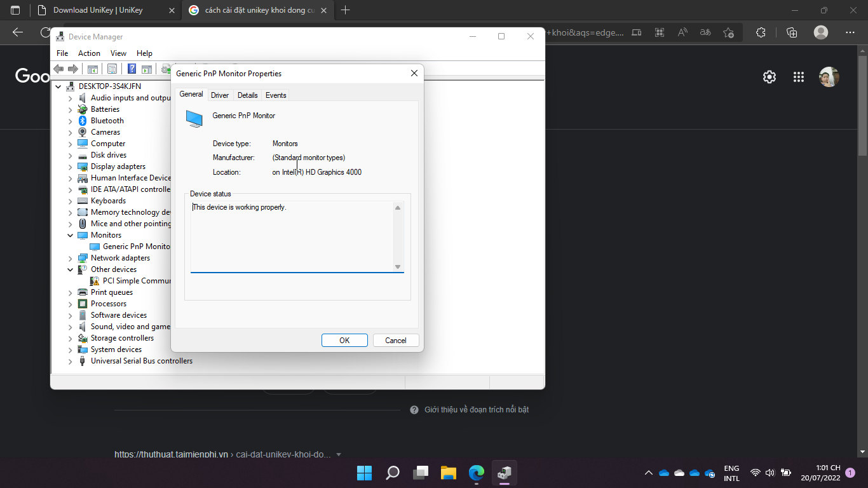Expand the Display adapters node

71,166
